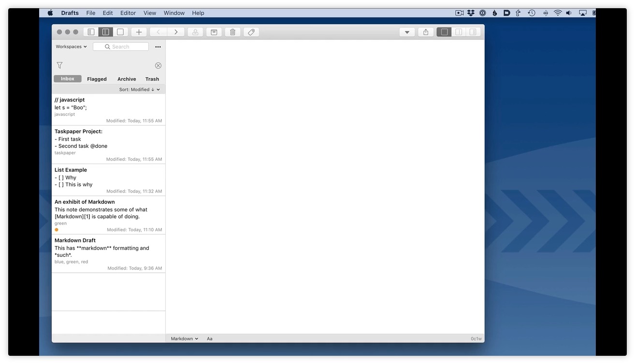Open the draft list filter funnel
The width and height of the screenshot is (635, 364).
click(59, 65)
